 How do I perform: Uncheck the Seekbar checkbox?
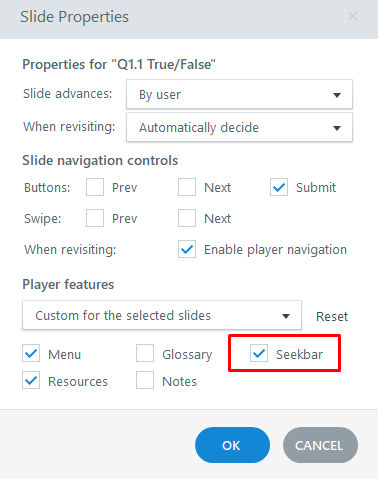coord(259,353)
